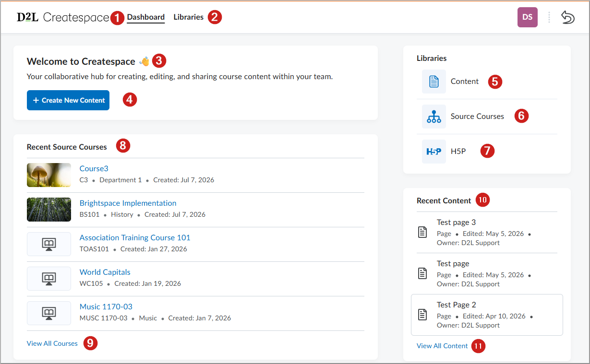
Task: Click the Create New Content button
Action: point(68,100)
